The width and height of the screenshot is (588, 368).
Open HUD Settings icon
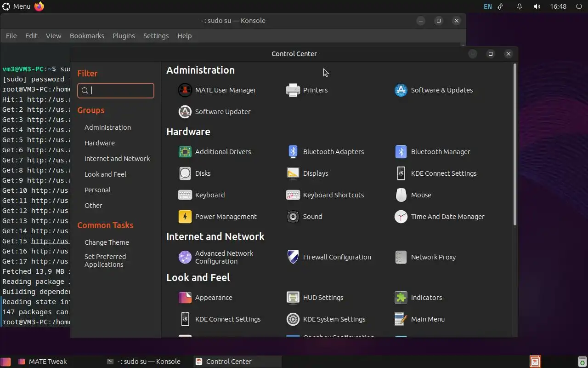293,298
